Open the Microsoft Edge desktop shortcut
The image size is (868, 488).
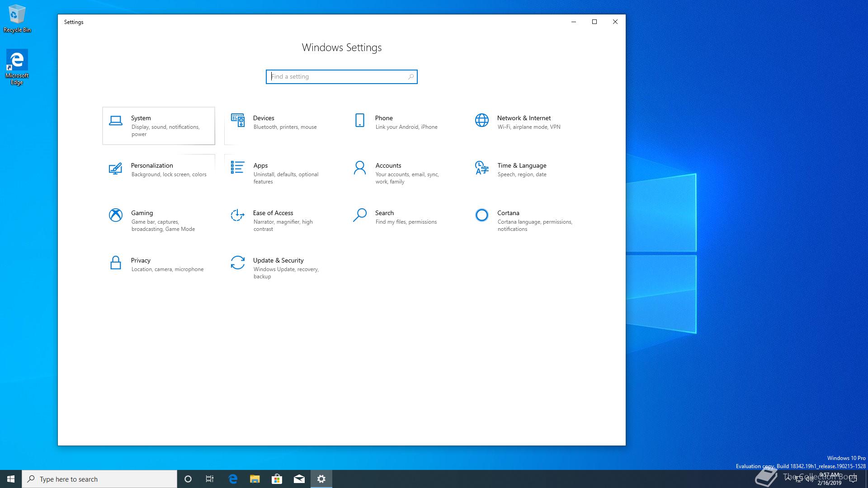point(17,67)
